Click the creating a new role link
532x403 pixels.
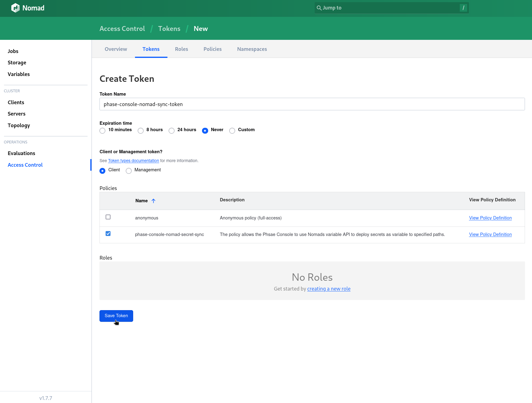point(329,289)
